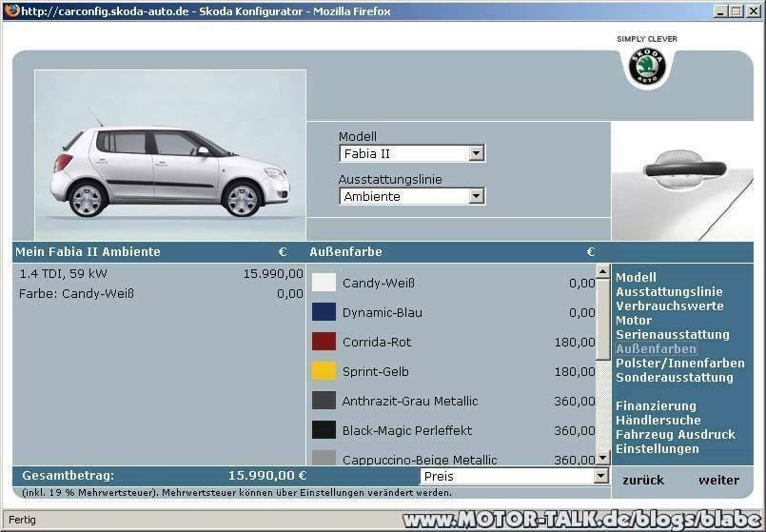Open the Händlersuche link

click(x=658, y=420)
